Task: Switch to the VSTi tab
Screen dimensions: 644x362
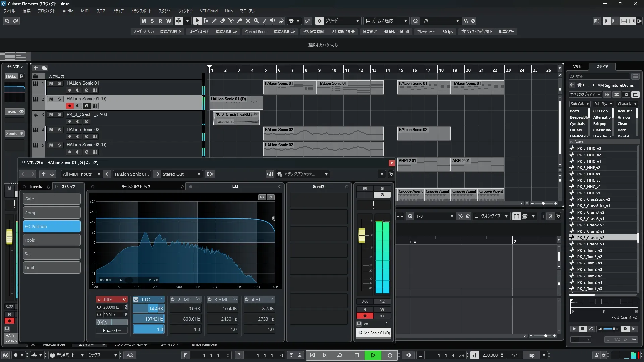Action: [577, 66]
